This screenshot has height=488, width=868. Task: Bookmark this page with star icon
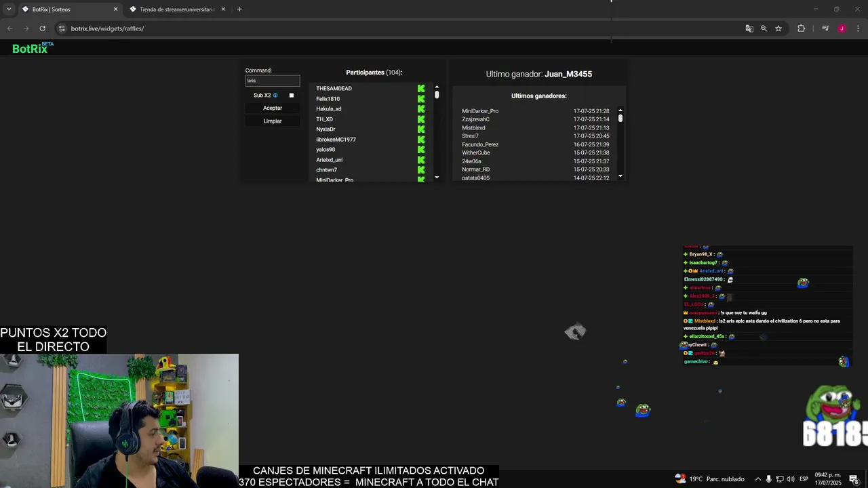pos(778,28)
